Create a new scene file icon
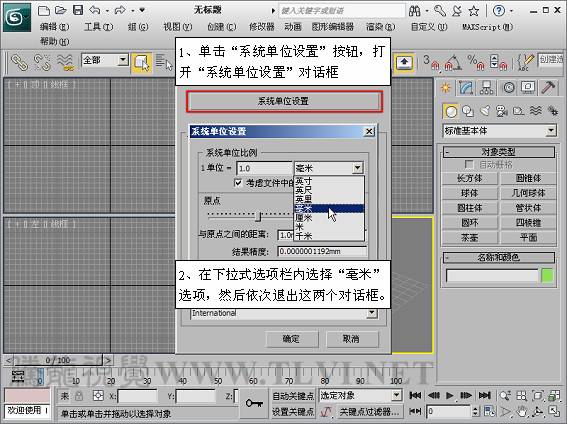The image size is (567, 424). tap(44, 10)
